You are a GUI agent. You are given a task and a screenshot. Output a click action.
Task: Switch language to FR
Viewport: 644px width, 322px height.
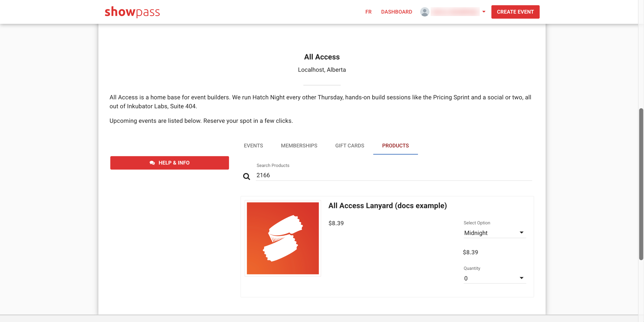(x=368, y=12)
